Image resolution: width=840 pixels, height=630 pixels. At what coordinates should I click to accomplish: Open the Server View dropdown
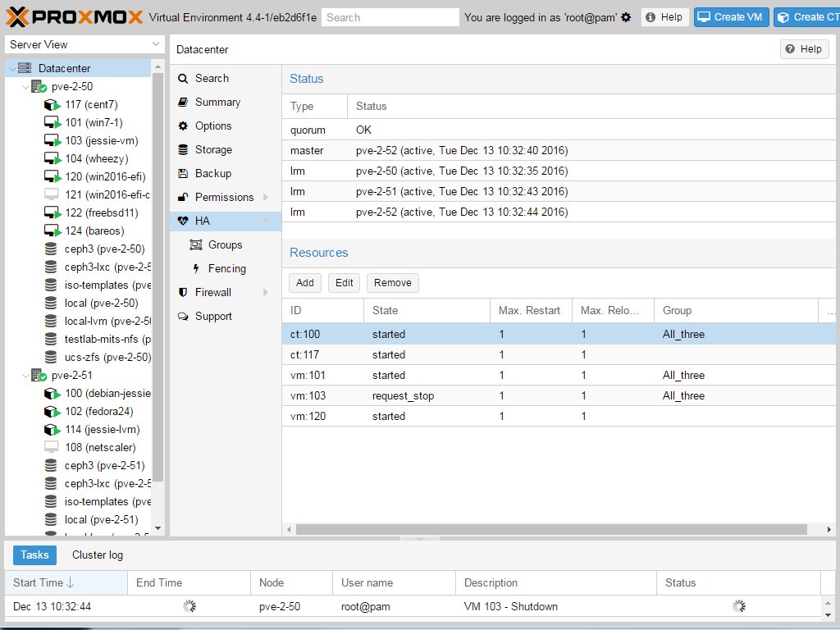156,44
